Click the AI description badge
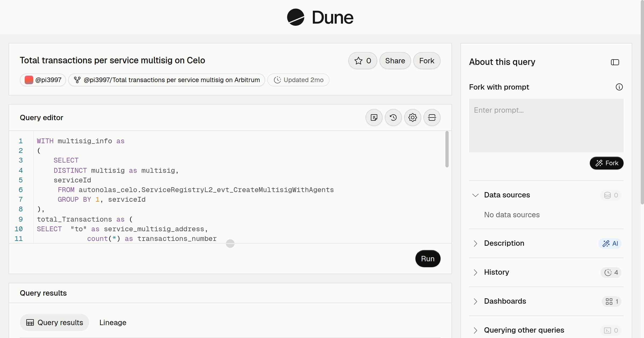Screen dimensions: 644x338 pyautogui.click(x=610, y=244)
